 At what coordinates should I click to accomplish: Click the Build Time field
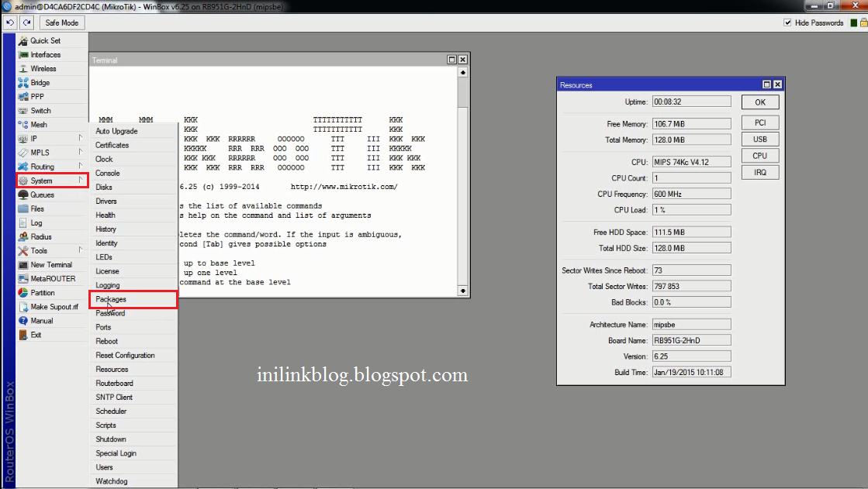click(x=691, y=372)
